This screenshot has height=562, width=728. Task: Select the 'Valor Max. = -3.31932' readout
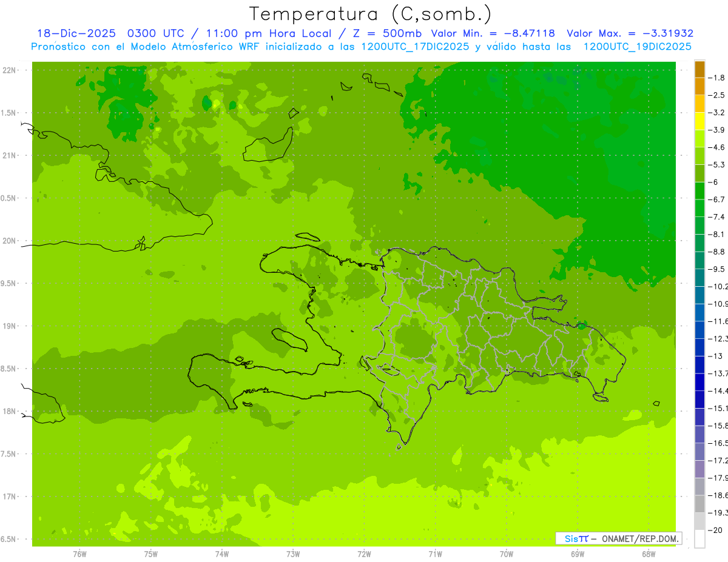pos(630,33)
